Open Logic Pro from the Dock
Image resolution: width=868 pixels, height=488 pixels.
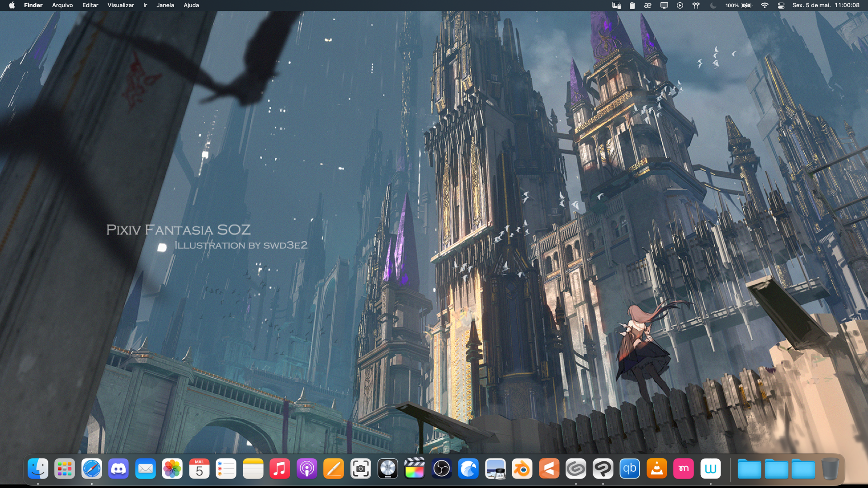388,469
